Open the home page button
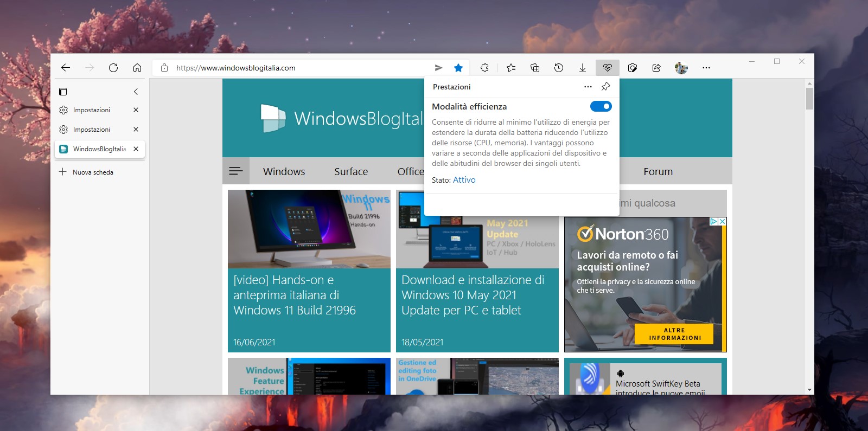 [x=137, y=68]
